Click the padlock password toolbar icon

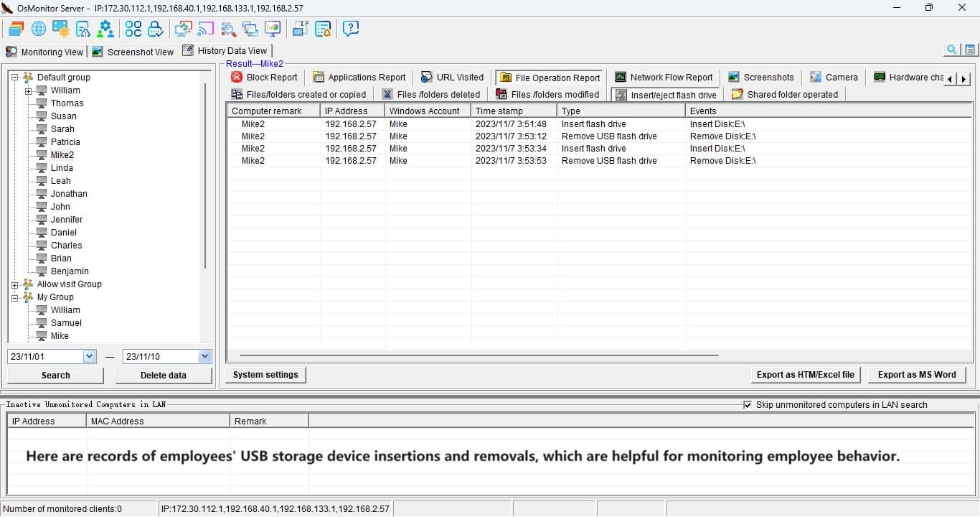(156, 28)
